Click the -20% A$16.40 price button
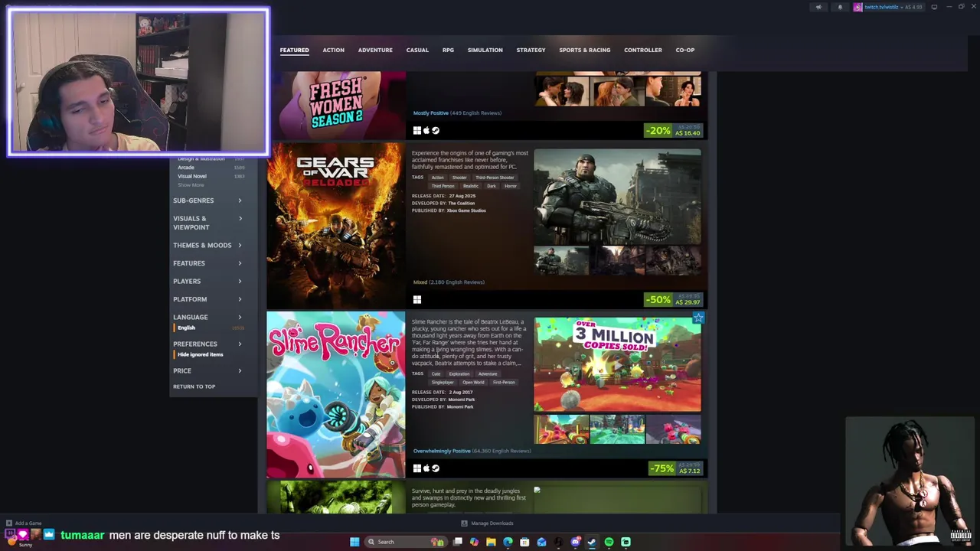Viewport: 980px width, 551px height. click(673, 131)
